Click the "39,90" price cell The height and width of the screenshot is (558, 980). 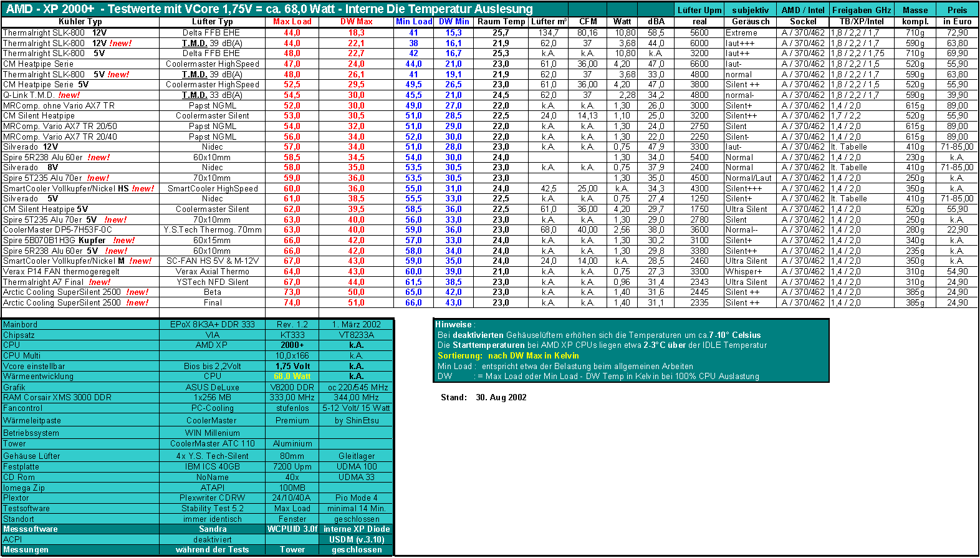(958, 95)
